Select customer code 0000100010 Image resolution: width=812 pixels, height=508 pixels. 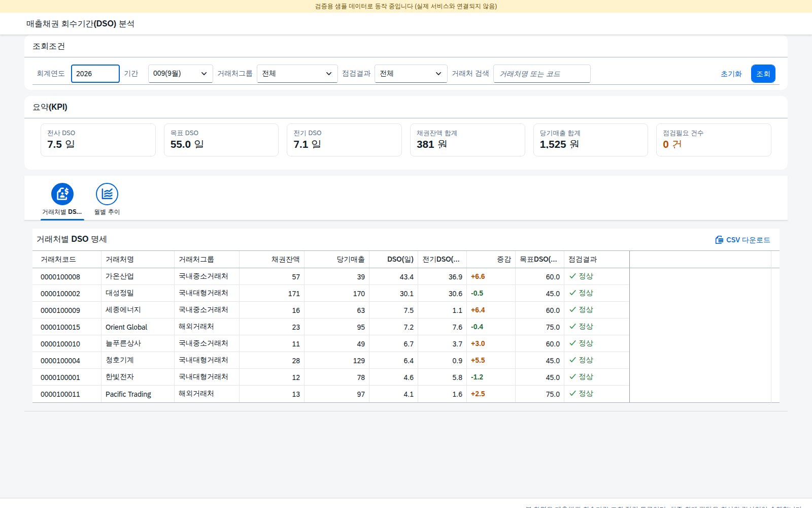point(60,344)
